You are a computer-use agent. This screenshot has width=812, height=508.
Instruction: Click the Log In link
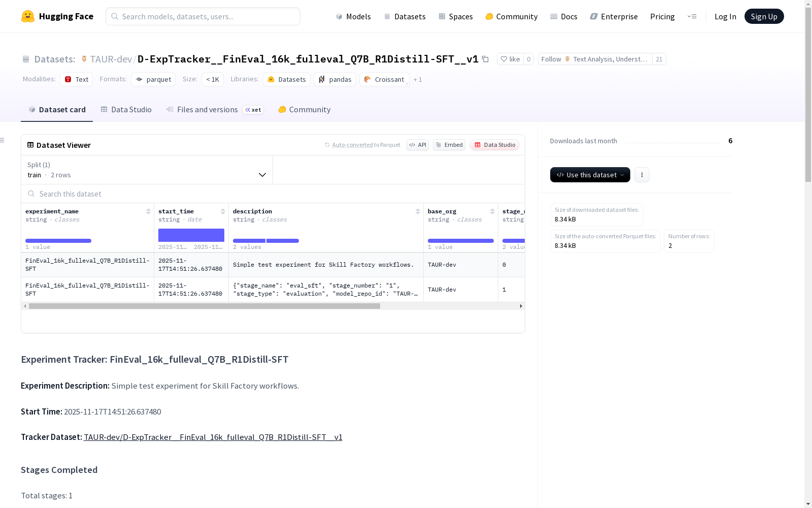[725, 16]
